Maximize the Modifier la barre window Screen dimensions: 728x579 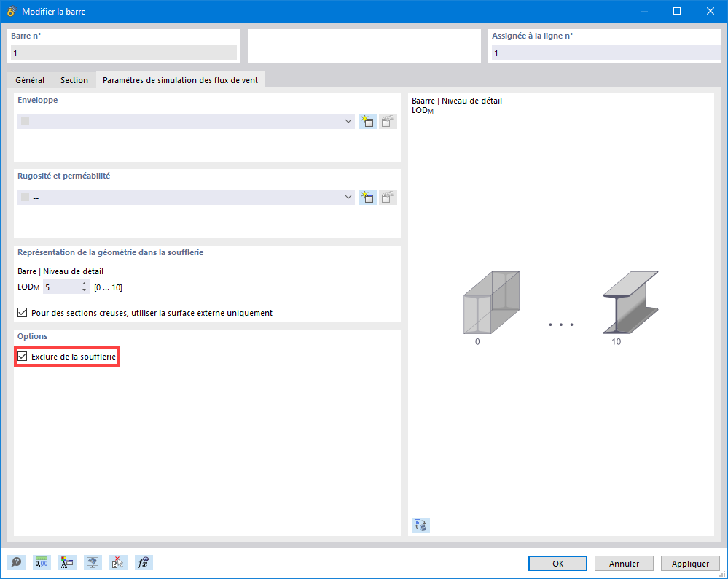677,11
